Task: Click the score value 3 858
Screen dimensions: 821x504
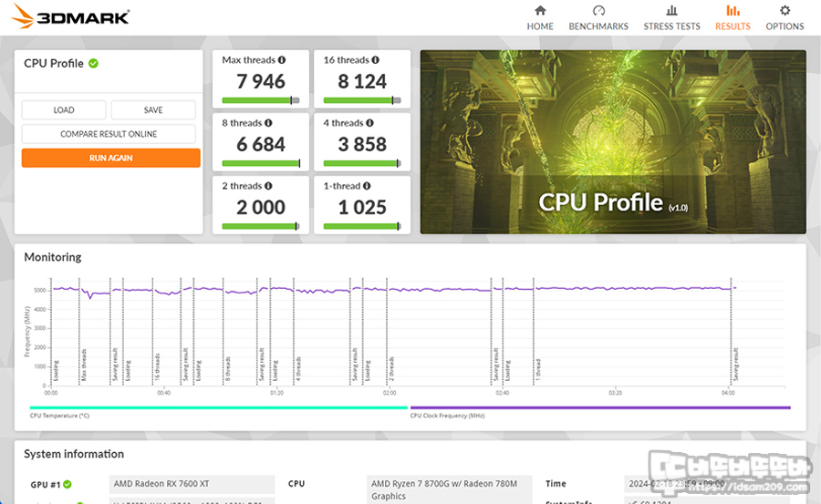Action: (x=362, y=144)
